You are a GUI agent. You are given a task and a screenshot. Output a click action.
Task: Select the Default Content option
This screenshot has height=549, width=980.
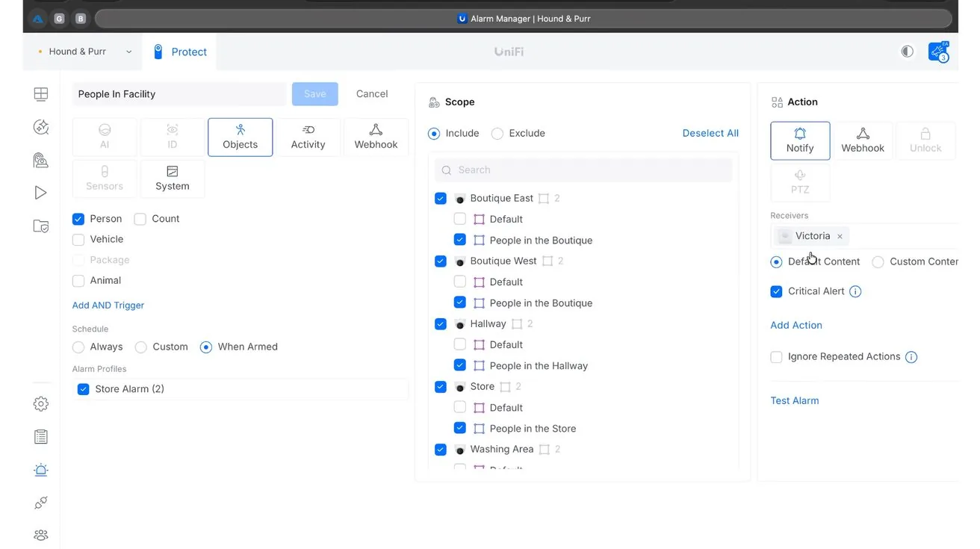coord(776,262)
